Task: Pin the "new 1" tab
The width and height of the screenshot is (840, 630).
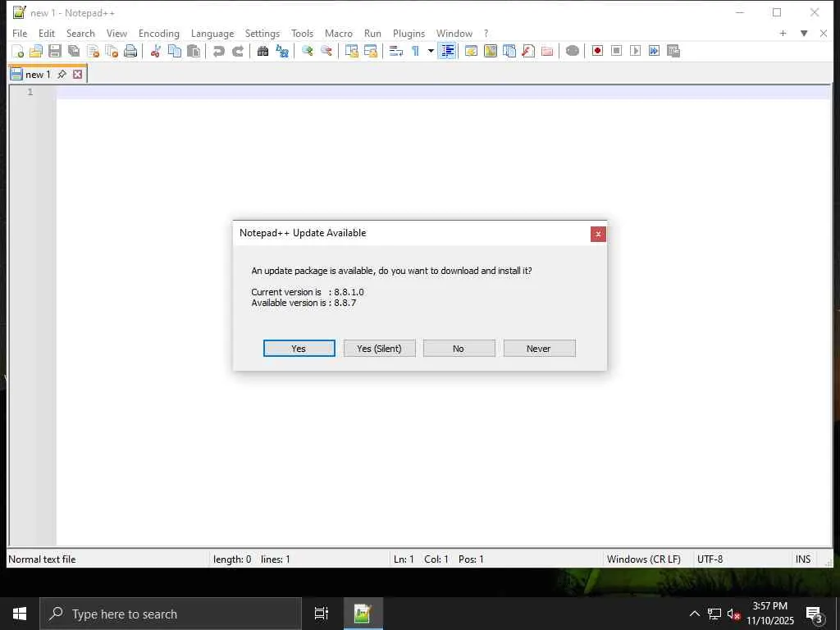Action: [x=62, y=74]
